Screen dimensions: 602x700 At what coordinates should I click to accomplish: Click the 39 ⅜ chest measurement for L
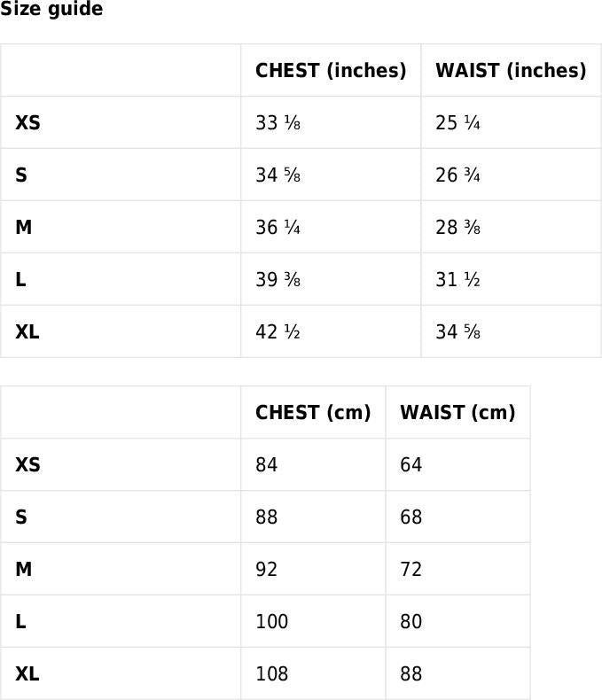click(278, 280)
